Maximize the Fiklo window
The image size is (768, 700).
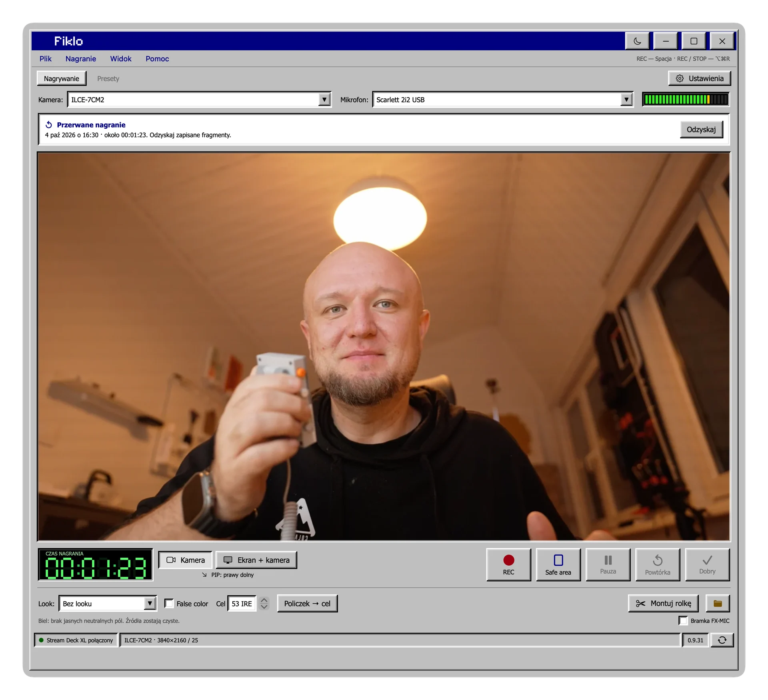pos(694,41)
